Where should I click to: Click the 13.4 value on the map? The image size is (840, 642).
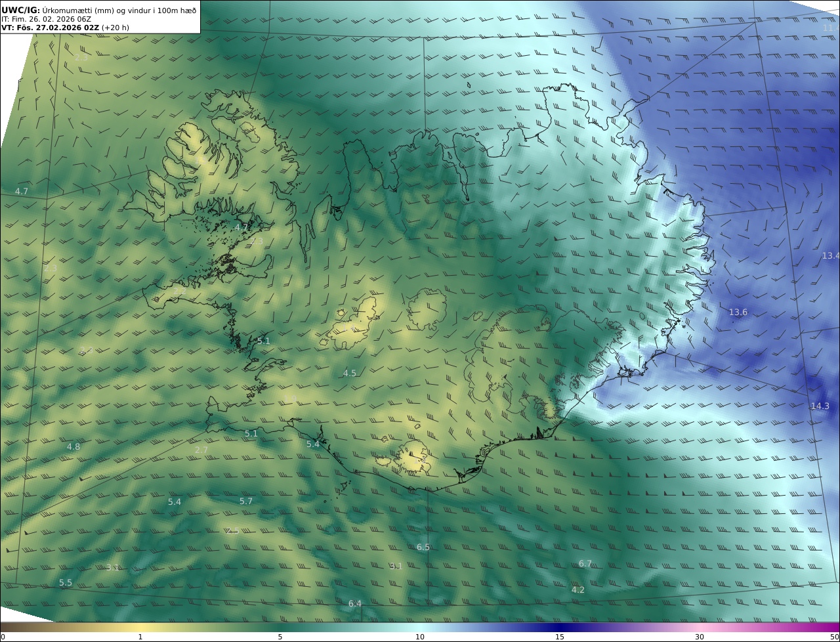(x=830, y=255)
